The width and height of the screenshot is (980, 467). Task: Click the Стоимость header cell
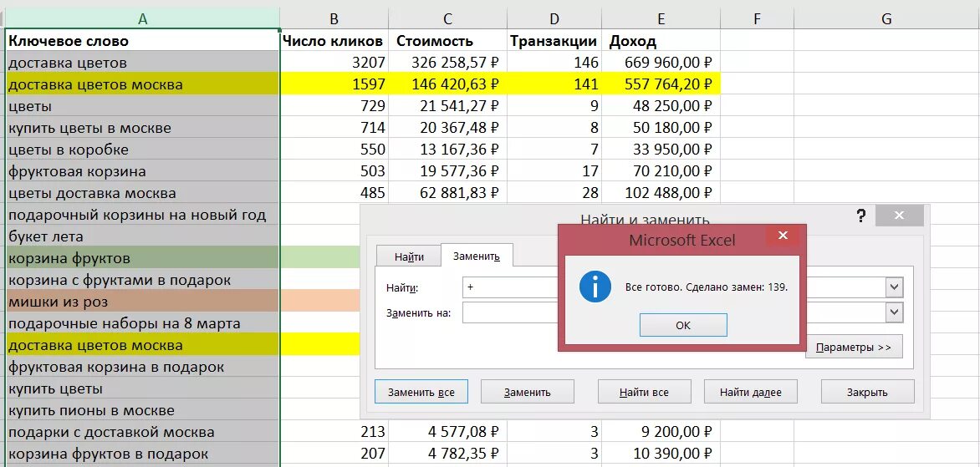[x=447, y=41]
